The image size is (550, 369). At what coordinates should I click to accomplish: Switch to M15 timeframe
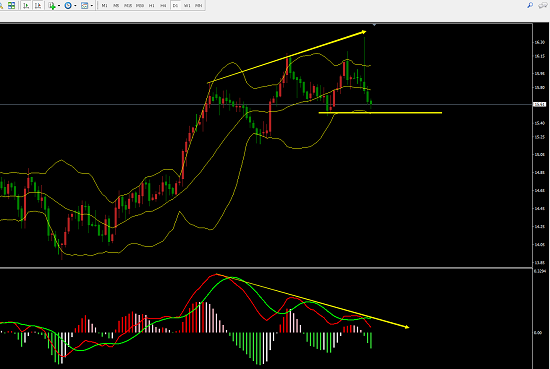128,5
